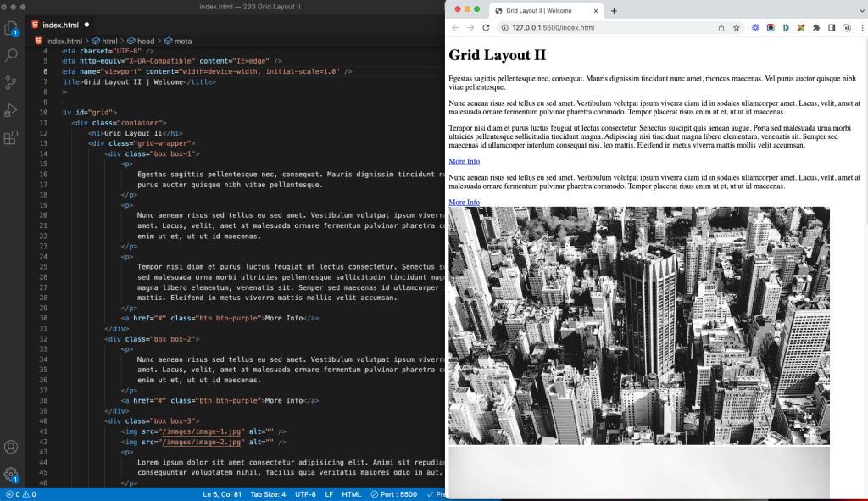The height and width of the screenshot is (501, 868).
Task: Click images/image-1.jpg path in code
Action: coord(202,431)
